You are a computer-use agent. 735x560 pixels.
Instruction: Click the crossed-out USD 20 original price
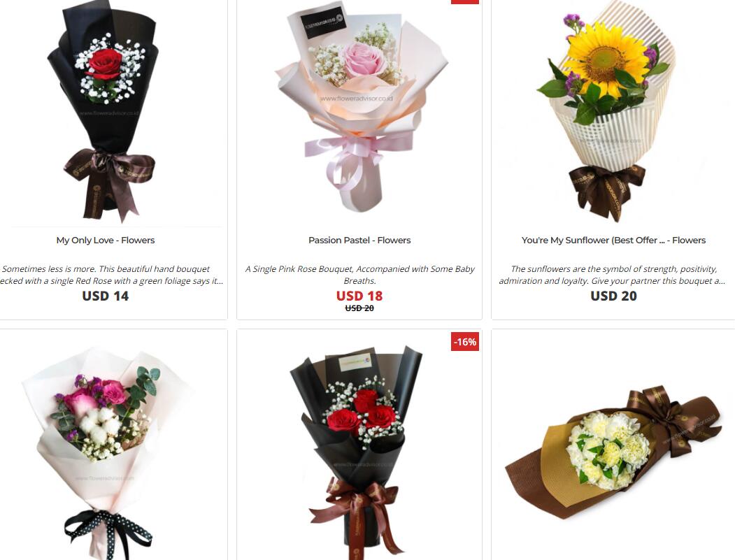click(x=359, y=308)
